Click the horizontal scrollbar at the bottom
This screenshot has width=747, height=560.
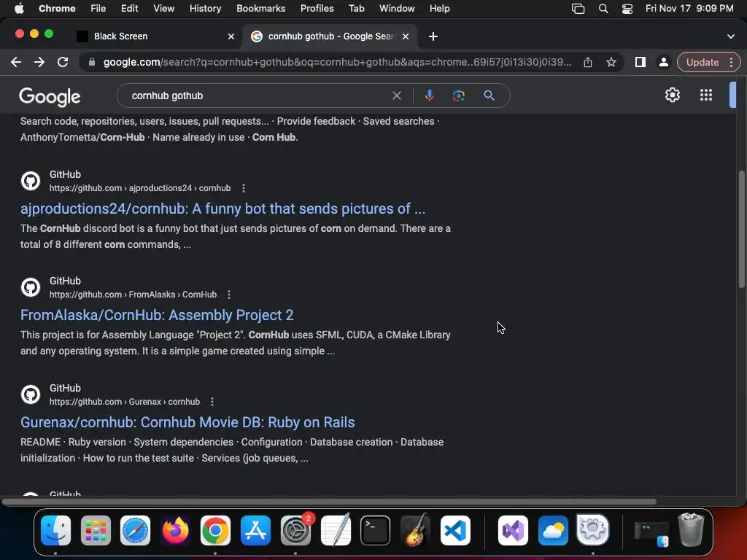click(329, 502)
